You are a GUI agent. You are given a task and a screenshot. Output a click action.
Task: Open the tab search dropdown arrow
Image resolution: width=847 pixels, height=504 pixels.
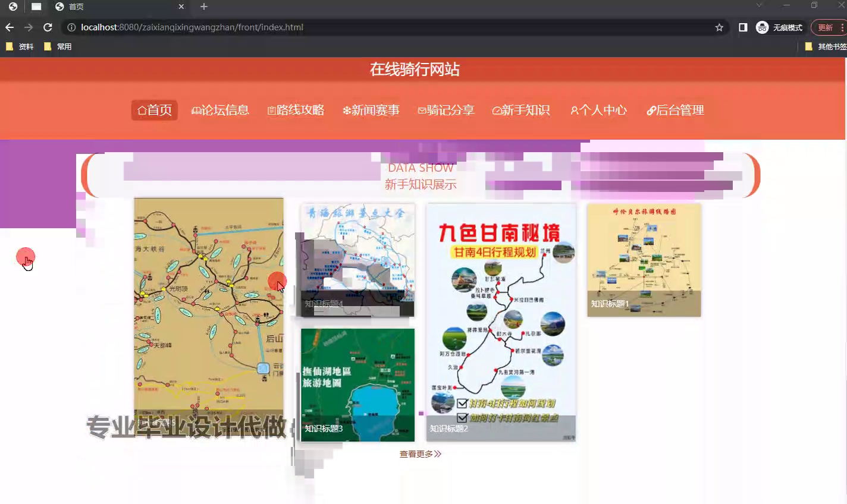tap(759, 5)
